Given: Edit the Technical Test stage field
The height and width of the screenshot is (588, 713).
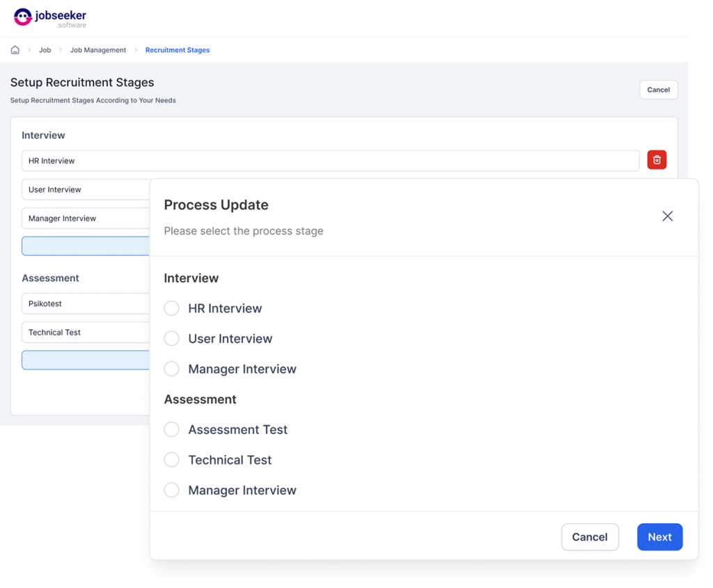Looking at the screenshot, I should click(x=86, y=332).
